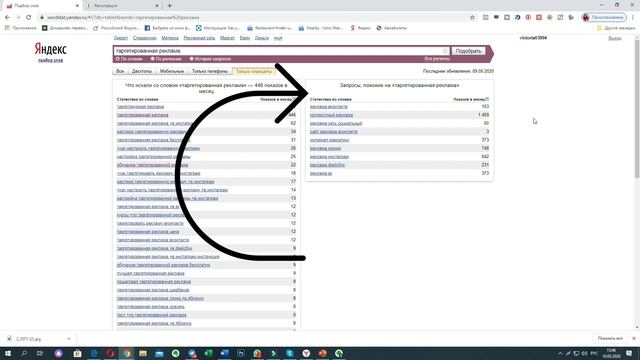Click the page vertical scrollbar
The width and height of the screenshot is (640, 360).
point(637,108)
